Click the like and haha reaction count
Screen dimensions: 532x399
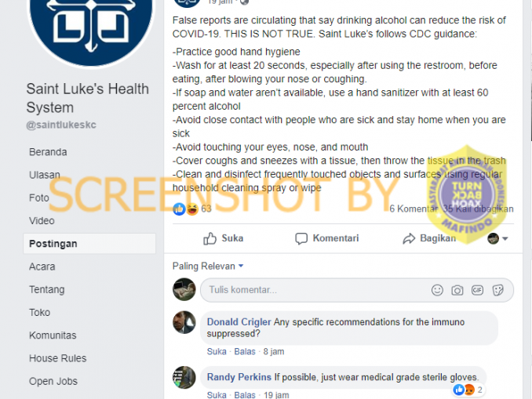pos(192,209)
